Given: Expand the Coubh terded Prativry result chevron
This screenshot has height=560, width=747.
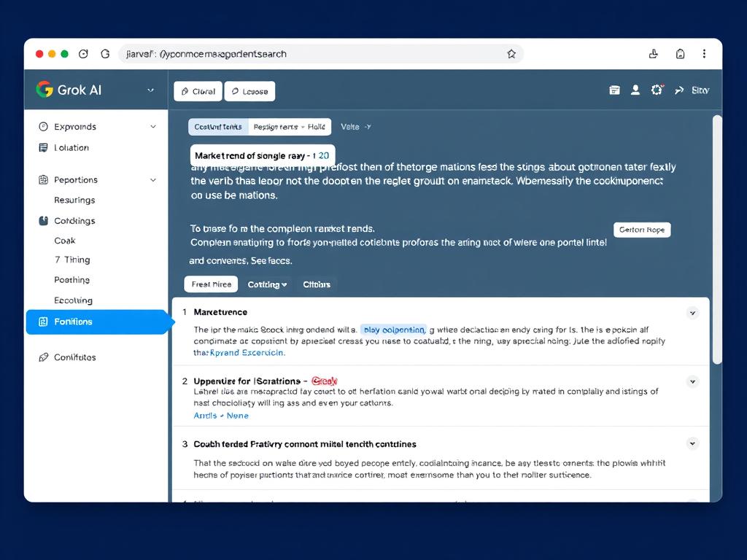Looking at the screenshot, I should click(693, 443).
